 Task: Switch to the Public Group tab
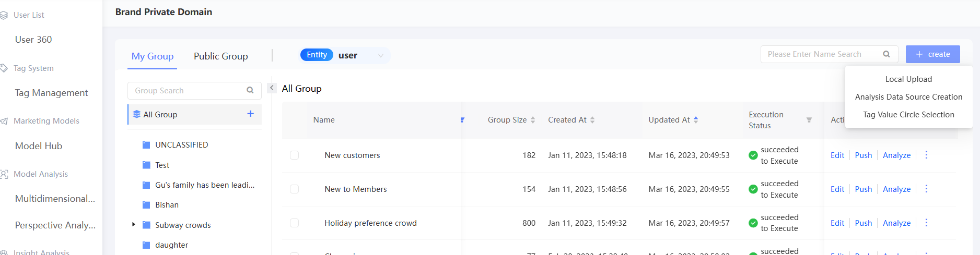[x=220, y=56]
